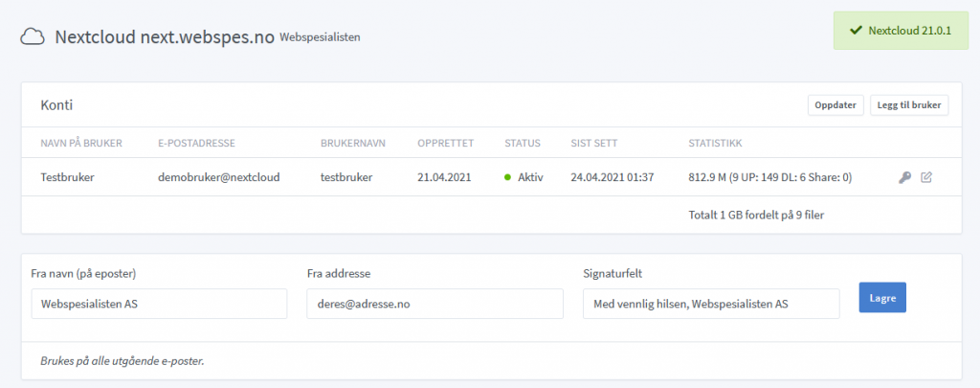980x388 pixels.
Task: Click the green checkmark in version badge
Action: tap(854, 31)
